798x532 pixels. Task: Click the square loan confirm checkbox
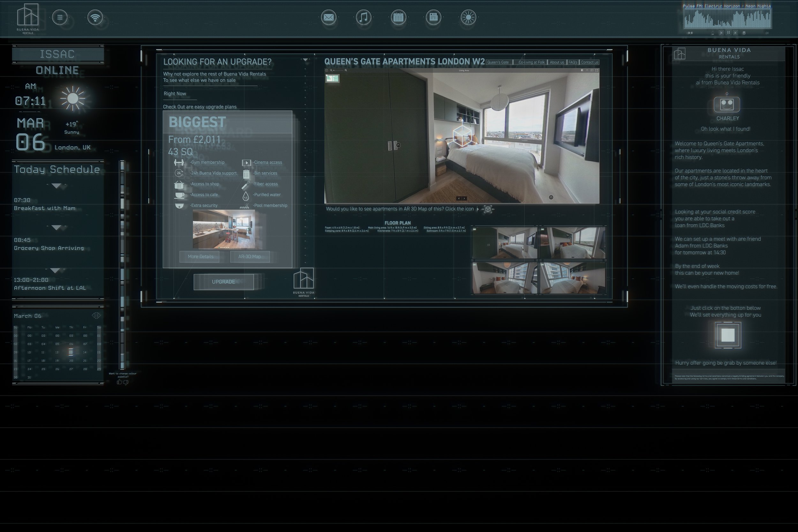(x=728, y=335)
